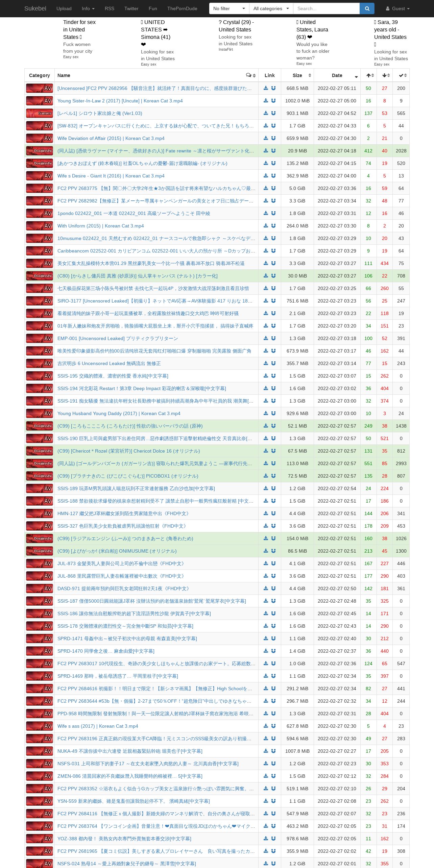Open magnet link for ONIMUSUME row
The width and height of the screenshot is (434, 868).
point(273,551)
